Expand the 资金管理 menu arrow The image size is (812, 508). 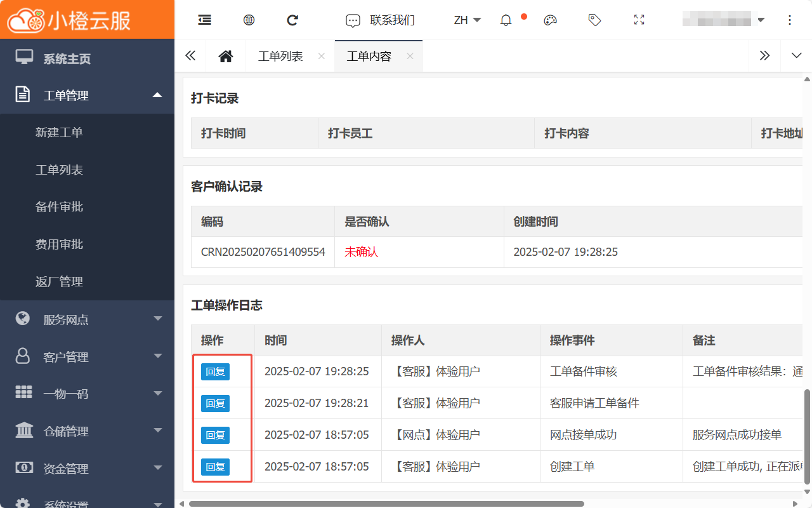pos(158,469)
